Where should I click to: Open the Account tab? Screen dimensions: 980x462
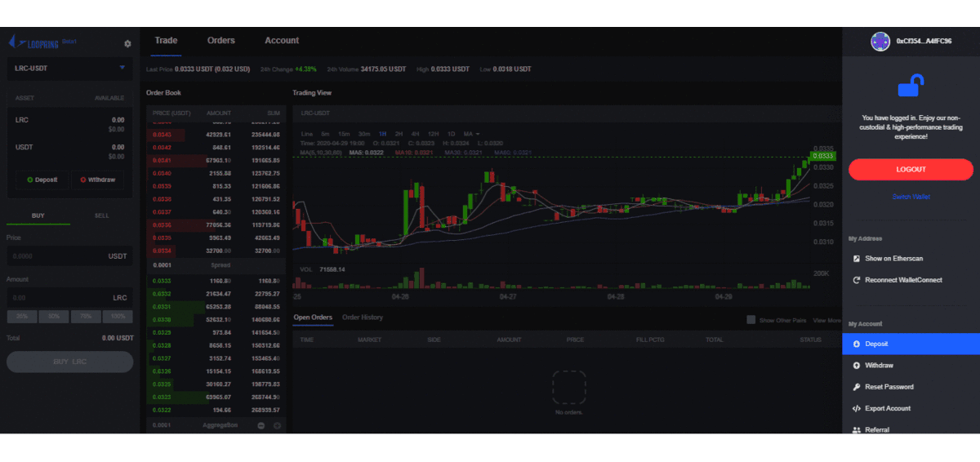click(282, 41)
